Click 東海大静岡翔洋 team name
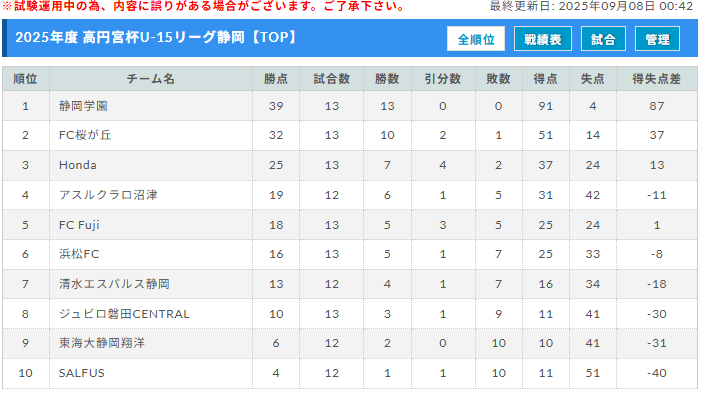The width and height of the screenshot is (704, 394). pyautogui.click(x=102, y=343)
